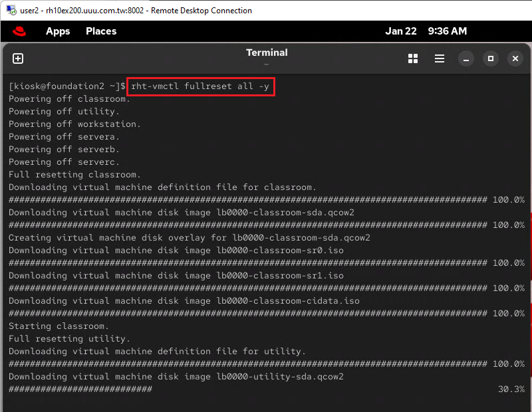Viewport: 532px width, 412px height.
Task: Click the 'Starting classroom.' output line
Action: (59, 326)
